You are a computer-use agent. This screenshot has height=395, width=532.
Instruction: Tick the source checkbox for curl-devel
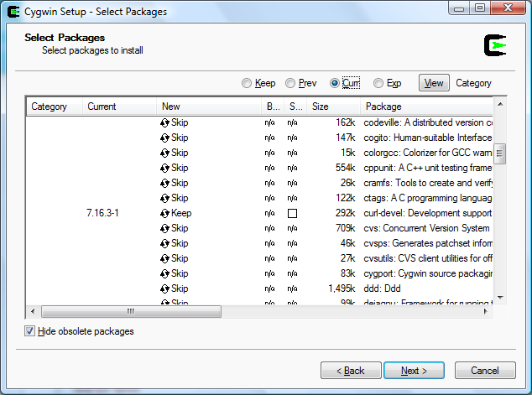[292, 214]
